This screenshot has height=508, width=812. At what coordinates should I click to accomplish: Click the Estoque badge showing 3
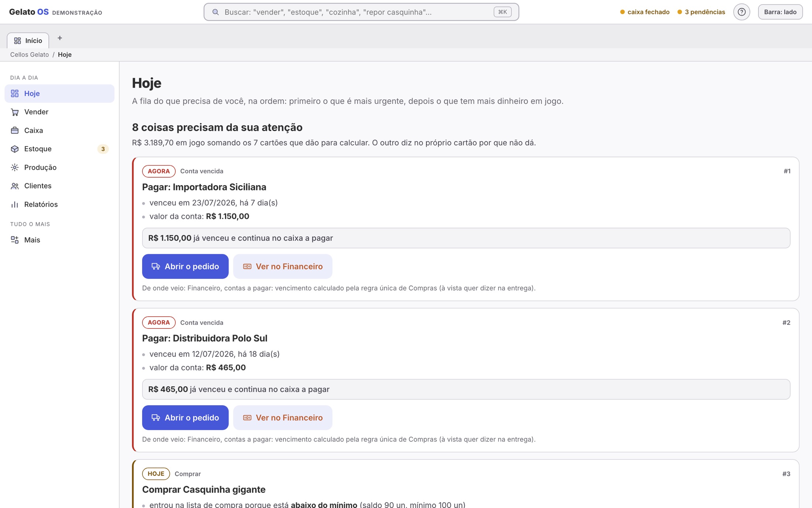pos(103,149)
